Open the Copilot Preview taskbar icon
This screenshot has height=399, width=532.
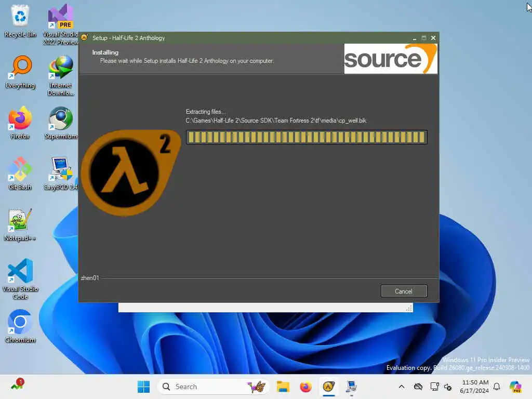point(515,387)
